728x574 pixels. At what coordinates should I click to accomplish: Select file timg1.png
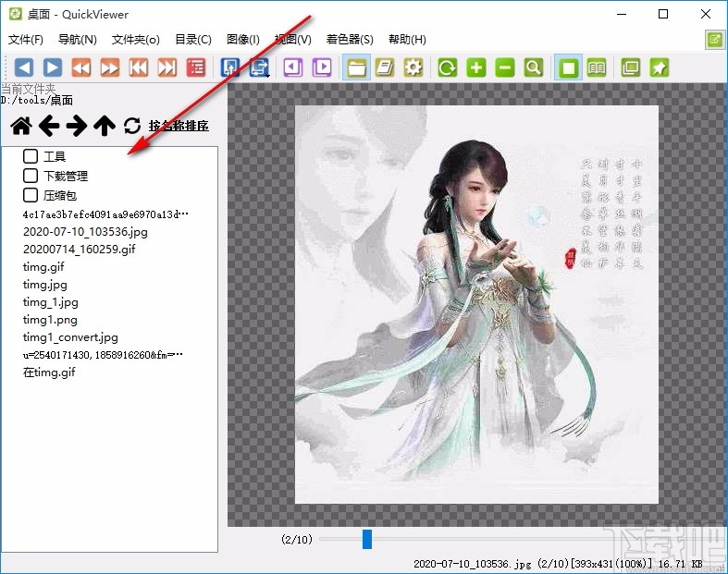click(x=50, y=320)
